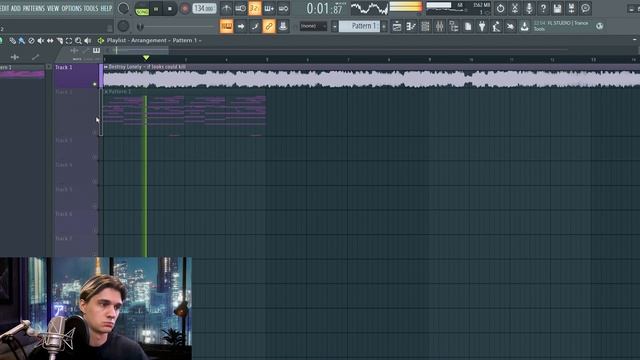Open the snap (none) dropdown
The width and height of the screenshot is (640, 360).
(313, 26)
